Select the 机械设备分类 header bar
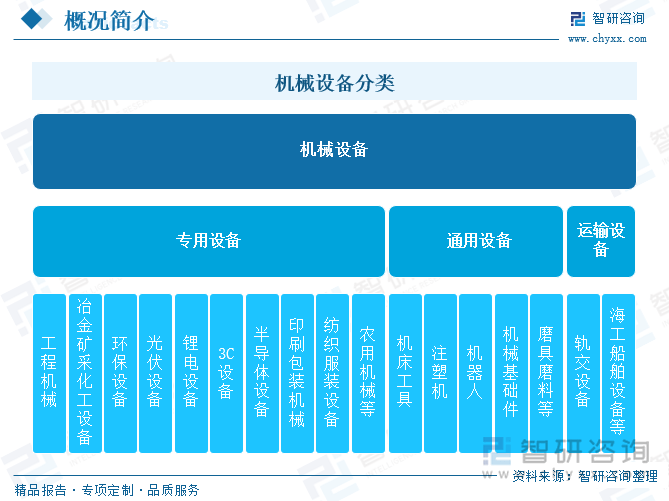Viewport: 669px width, 501px height. [334, 82]
